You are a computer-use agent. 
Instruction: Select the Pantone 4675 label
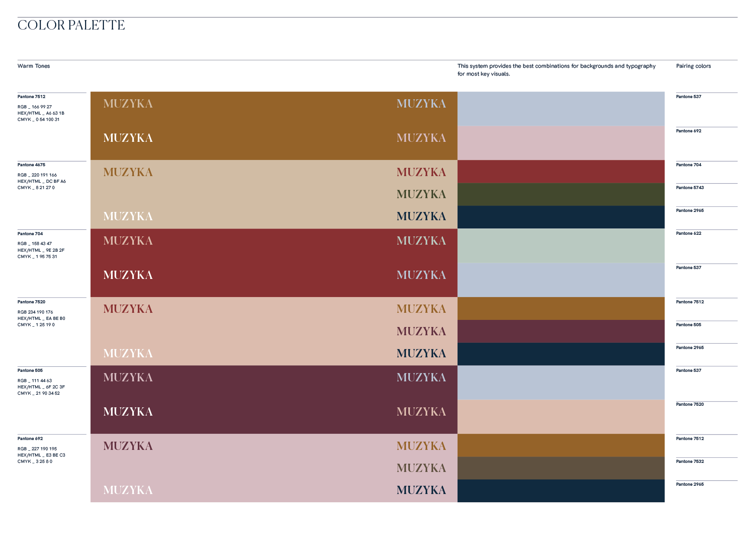pos(31,165)
